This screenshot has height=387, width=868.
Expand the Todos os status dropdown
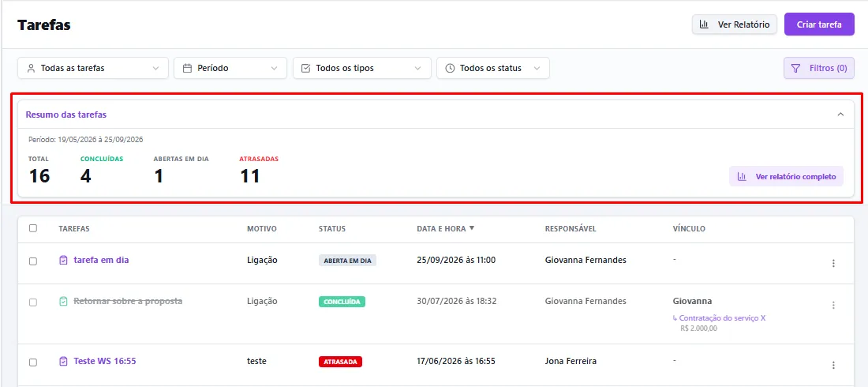tap(493, 68)
